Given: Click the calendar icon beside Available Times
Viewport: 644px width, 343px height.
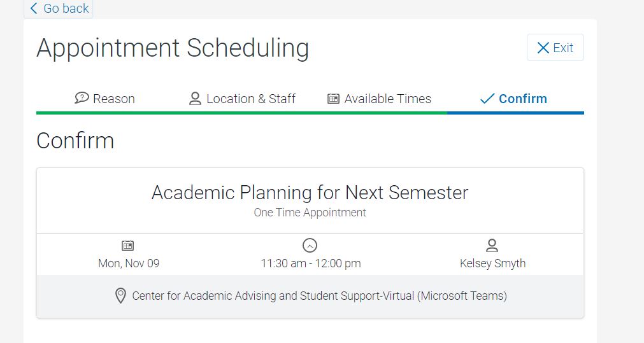Looking at the screenshot, I should 334,99.
